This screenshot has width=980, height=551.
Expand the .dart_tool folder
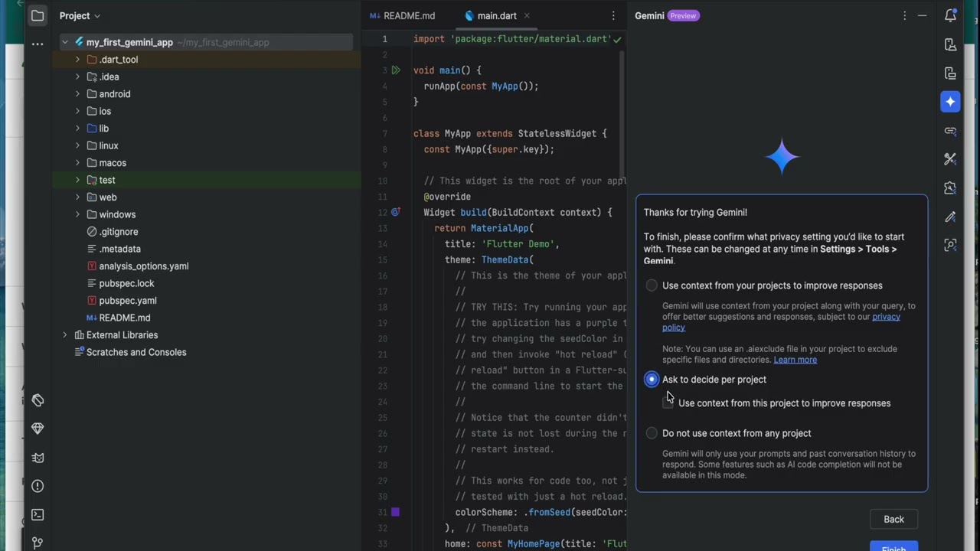pyautogui.click(x=77, y=60)
